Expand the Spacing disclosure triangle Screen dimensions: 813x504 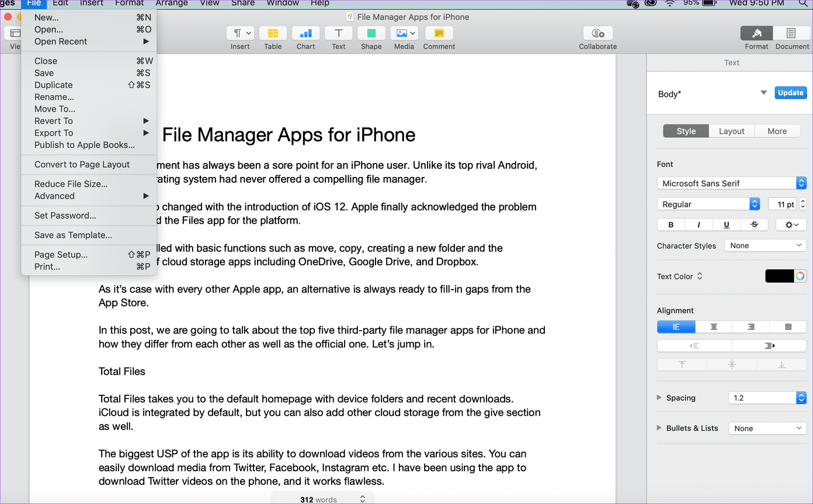pos(660,398)
